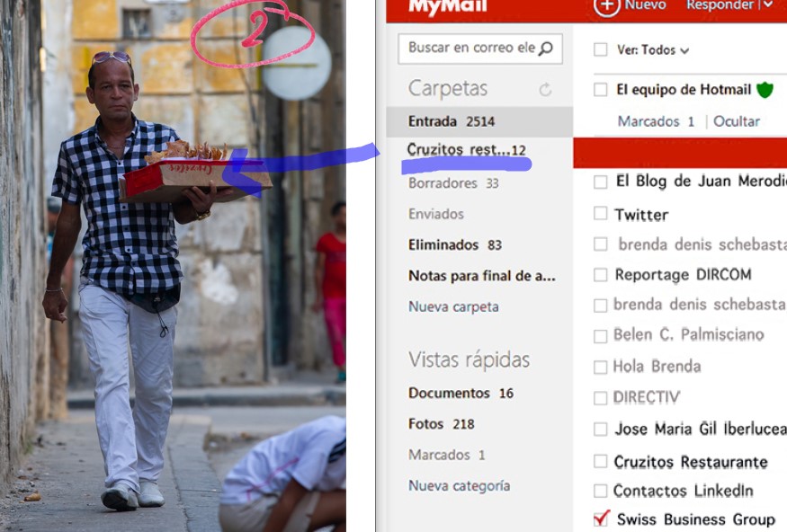Click Ocultar next to Marcados
Screen dimensions: 787x532
click(736, 121)
